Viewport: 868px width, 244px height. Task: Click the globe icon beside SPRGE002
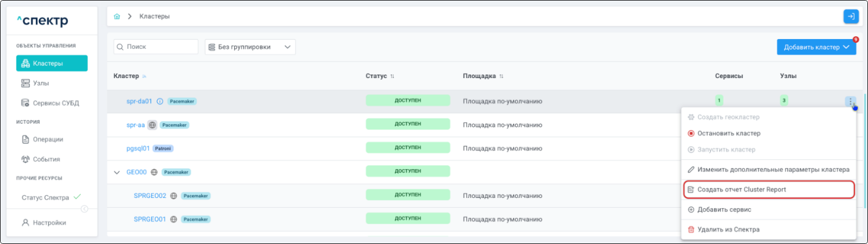click(x=174, y=196)
